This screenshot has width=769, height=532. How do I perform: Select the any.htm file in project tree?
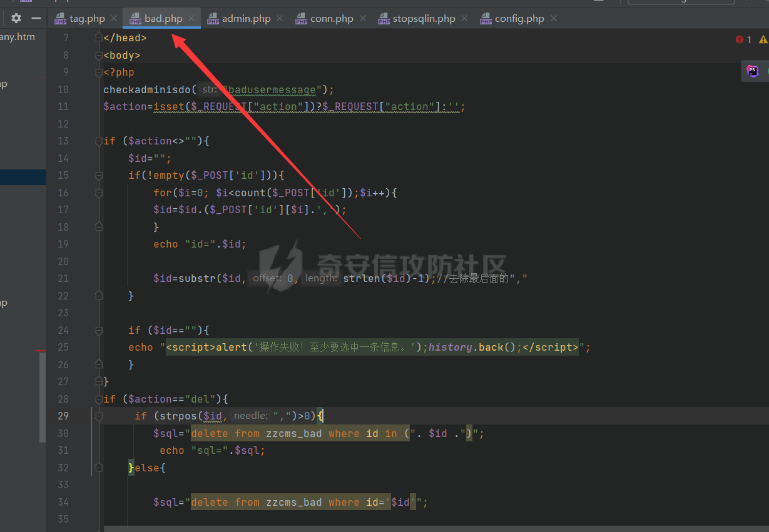[18, 37]
